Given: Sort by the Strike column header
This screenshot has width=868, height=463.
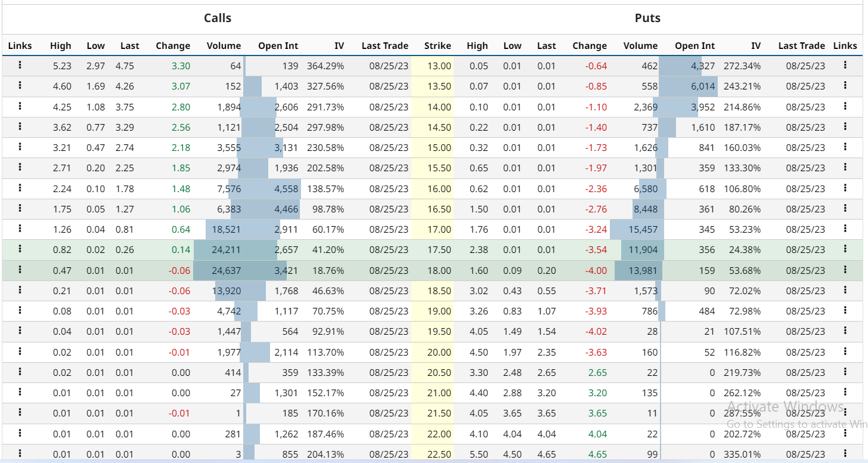Looking at the screenshot, I should tap(438, 46).
